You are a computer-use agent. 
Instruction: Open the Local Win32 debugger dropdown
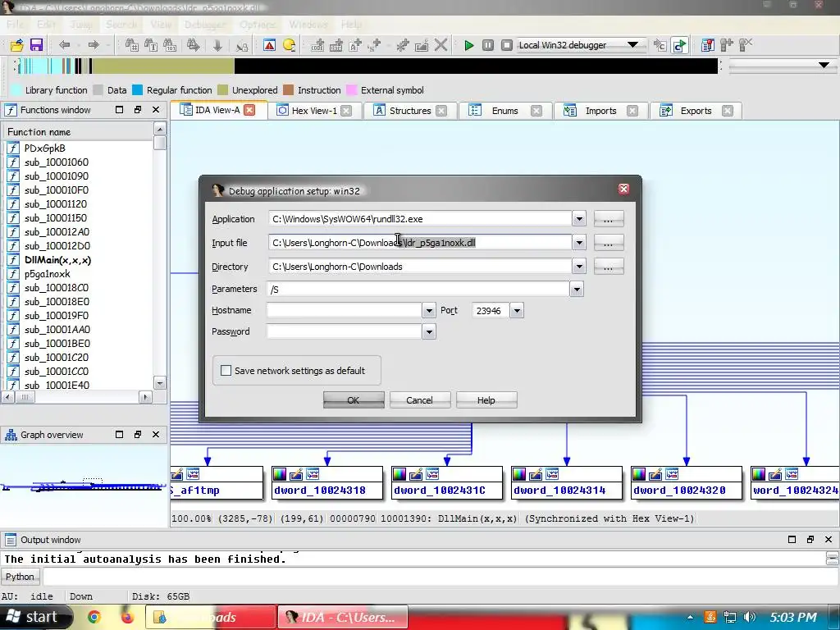pyautogui.click(x=632, y=45)
